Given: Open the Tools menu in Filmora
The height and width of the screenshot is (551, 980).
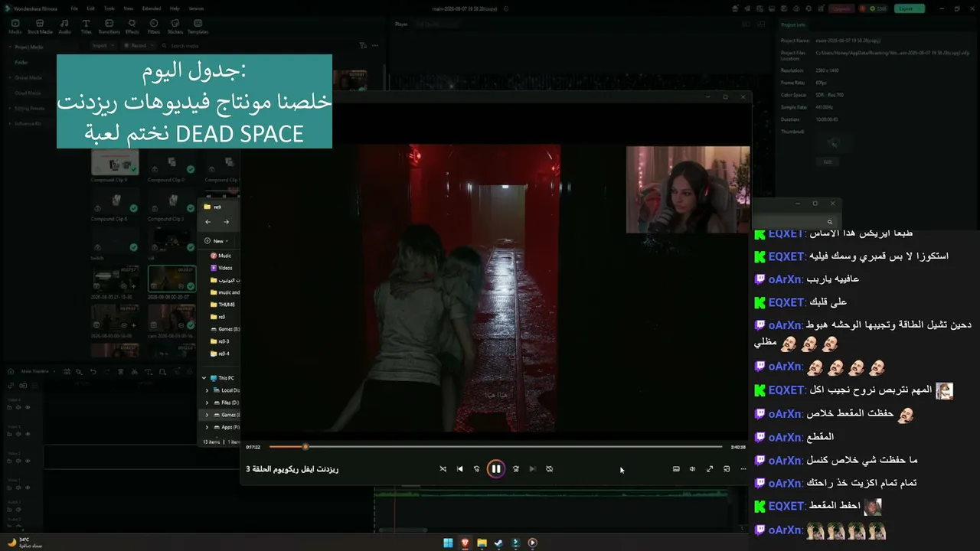Looking at the screenshot, I should pyautogui.click(x=109, y=8).
